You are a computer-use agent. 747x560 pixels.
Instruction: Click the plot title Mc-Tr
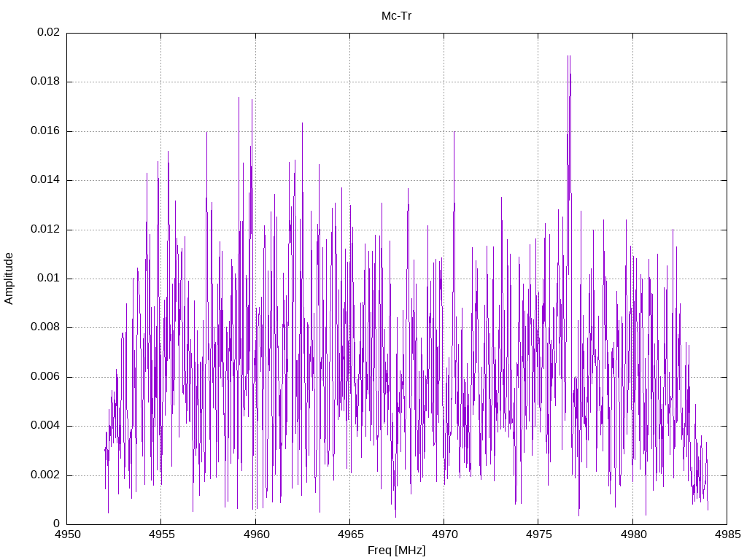coord(396,16)
